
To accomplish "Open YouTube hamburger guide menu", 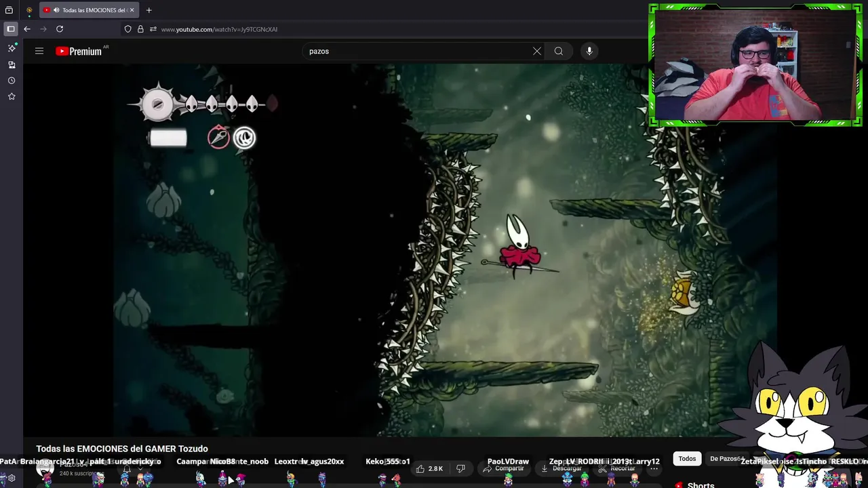I will 39,51.
